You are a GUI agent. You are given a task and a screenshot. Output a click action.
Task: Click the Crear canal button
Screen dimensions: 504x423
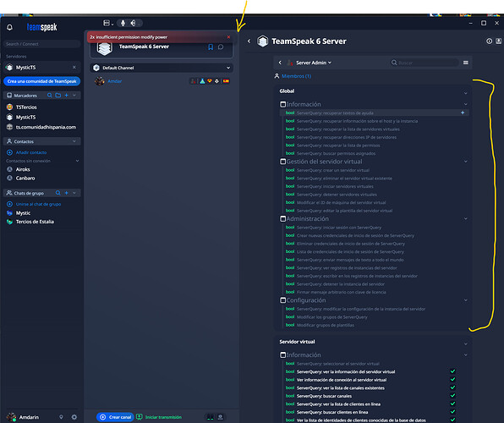tap(115, 417)
